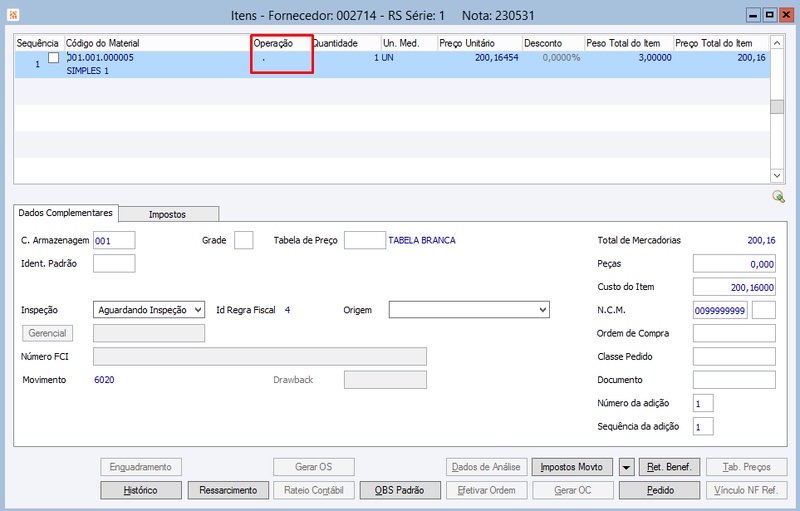The image size is (800, 511).
Task: Close the Itens window
Action: (x=786, y=15)
